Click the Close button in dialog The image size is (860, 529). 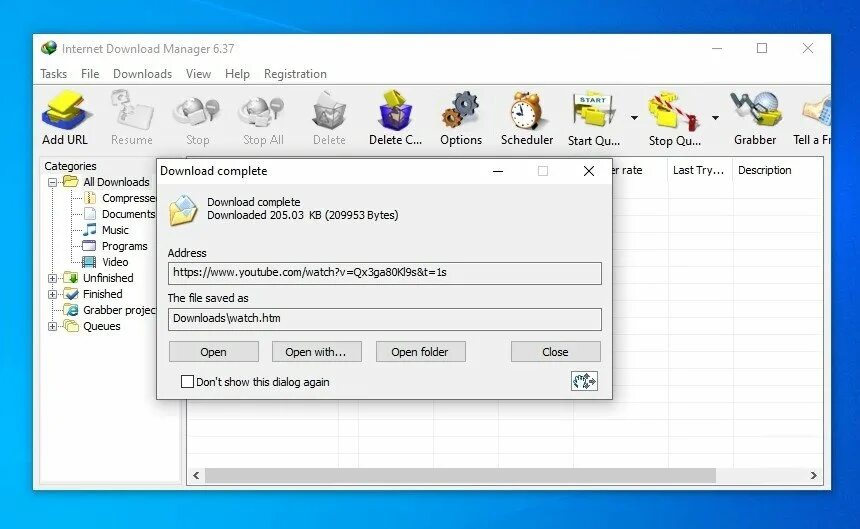pos(556,352)
